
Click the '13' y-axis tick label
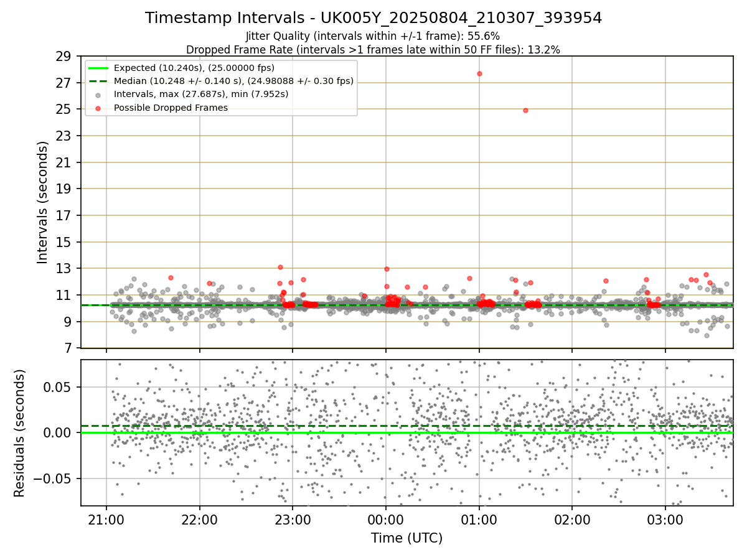[x=63, y=269]
